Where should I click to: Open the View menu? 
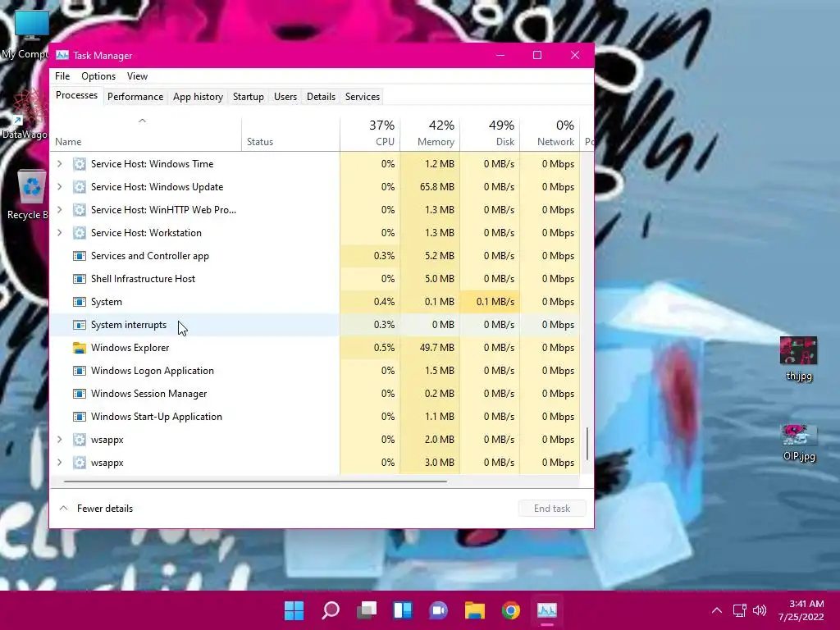pyautogui.click(x=137, y=76)
